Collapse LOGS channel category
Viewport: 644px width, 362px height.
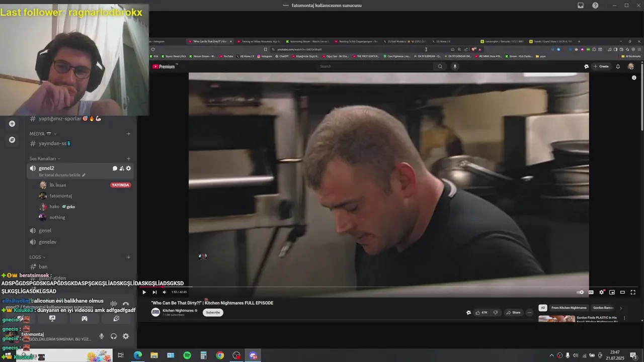[37, 257]
